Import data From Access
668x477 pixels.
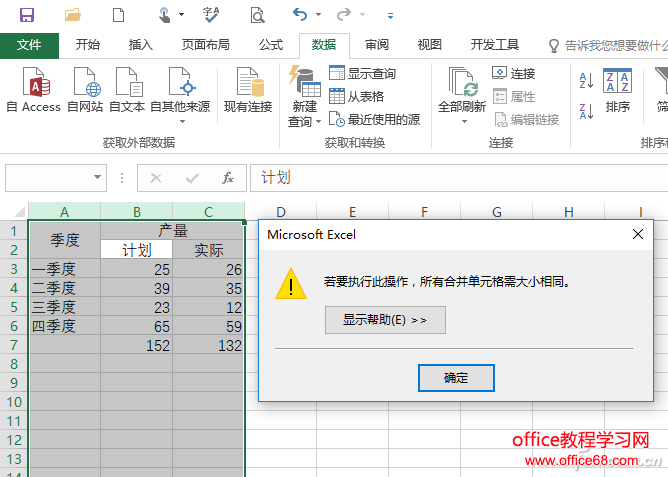[34, 90]
